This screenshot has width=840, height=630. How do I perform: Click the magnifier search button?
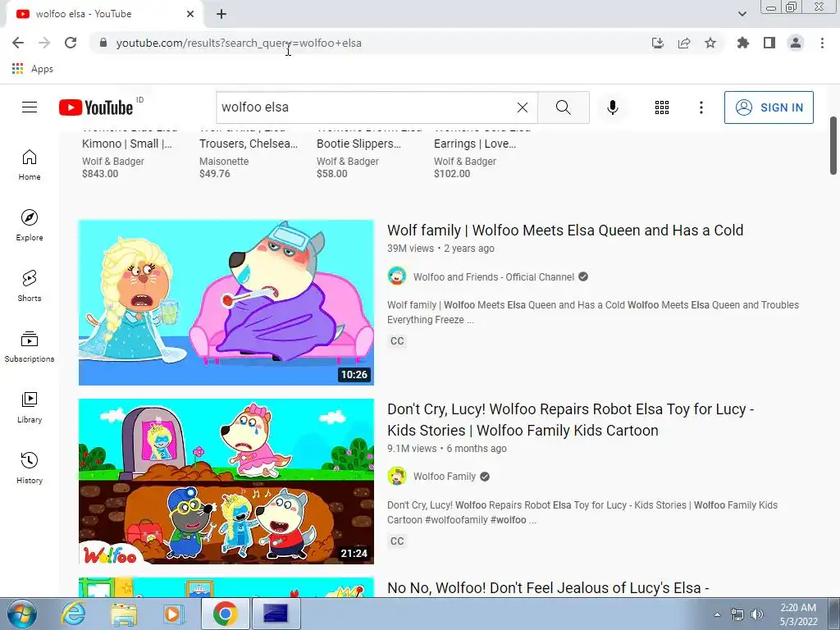563,107
